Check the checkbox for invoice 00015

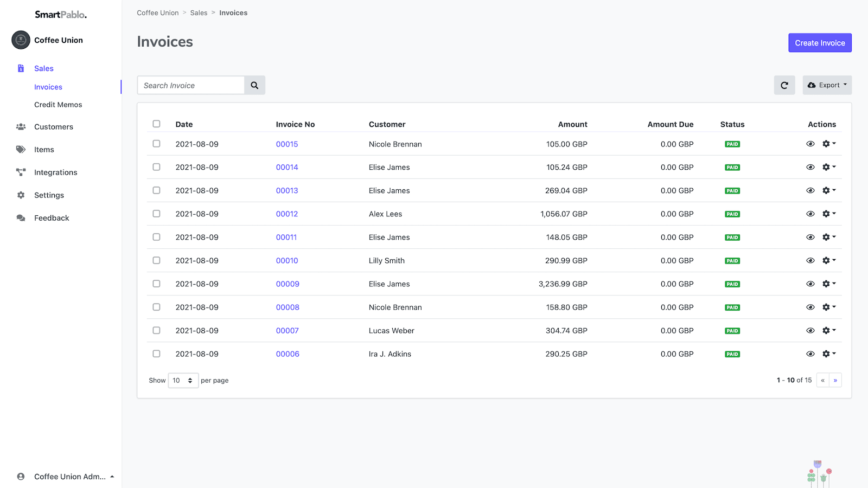tap(156, 144)
